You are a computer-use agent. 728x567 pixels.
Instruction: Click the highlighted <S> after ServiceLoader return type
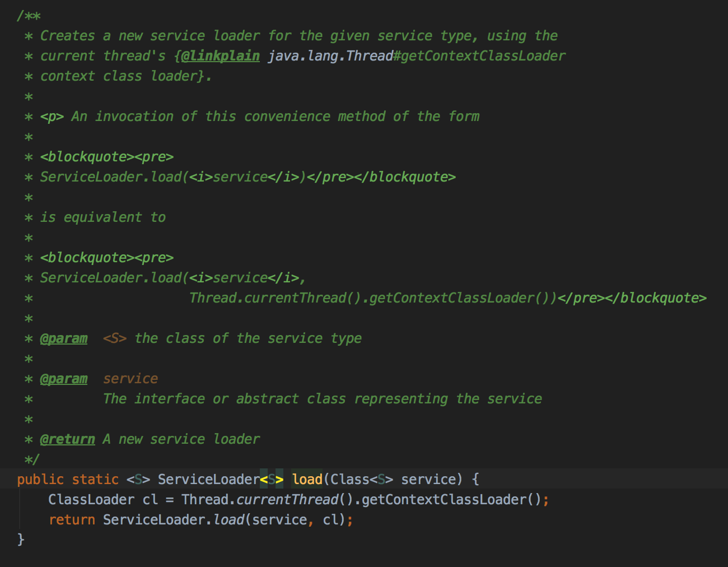click(x=272, y=480)
